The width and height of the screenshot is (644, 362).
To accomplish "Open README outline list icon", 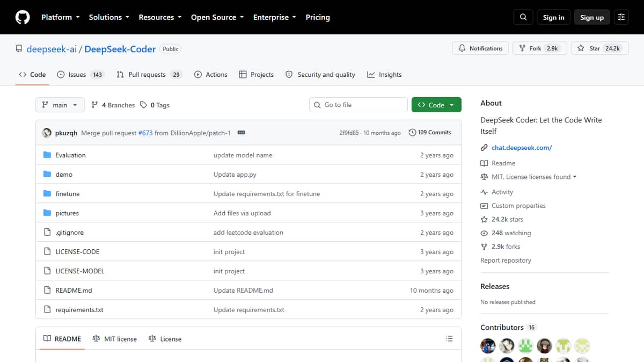I will [x=449, y=339].
